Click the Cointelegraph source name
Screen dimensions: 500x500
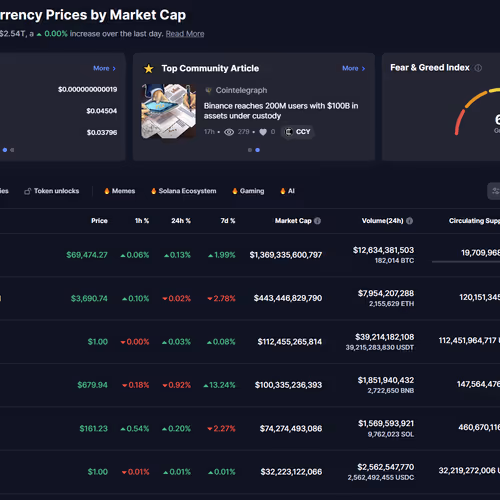click(241, 90)
